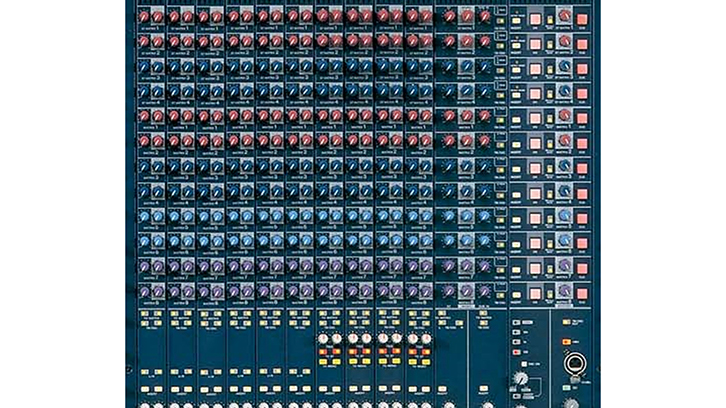Engage the INSERT button on ST MATRIX 1 master

click(516, 20)
